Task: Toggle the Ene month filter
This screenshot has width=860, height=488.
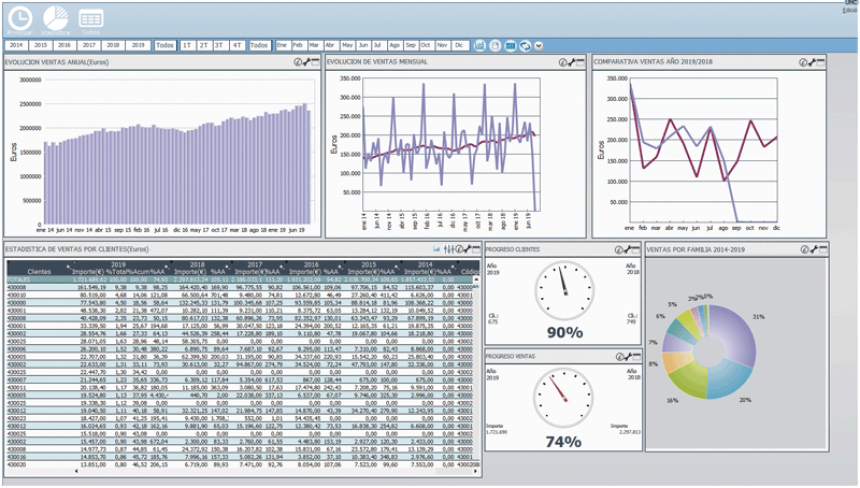Action: (283, 46)
